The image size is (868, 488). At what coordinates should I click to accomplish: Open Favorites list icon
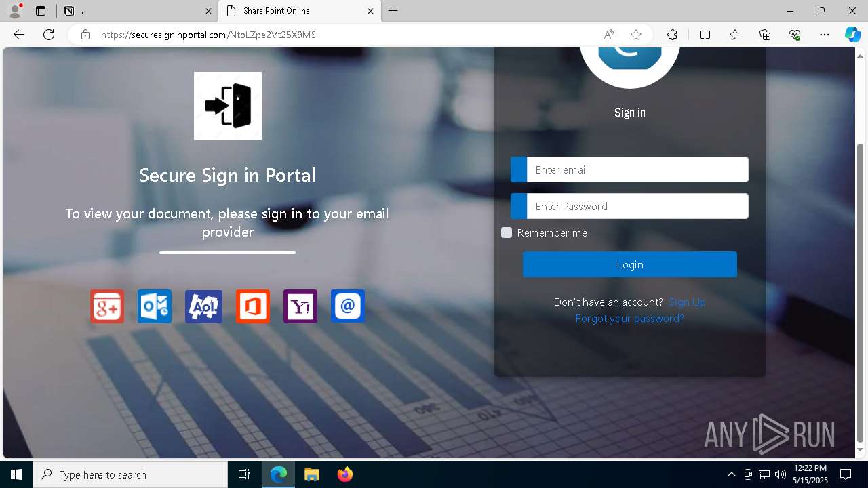735,35
